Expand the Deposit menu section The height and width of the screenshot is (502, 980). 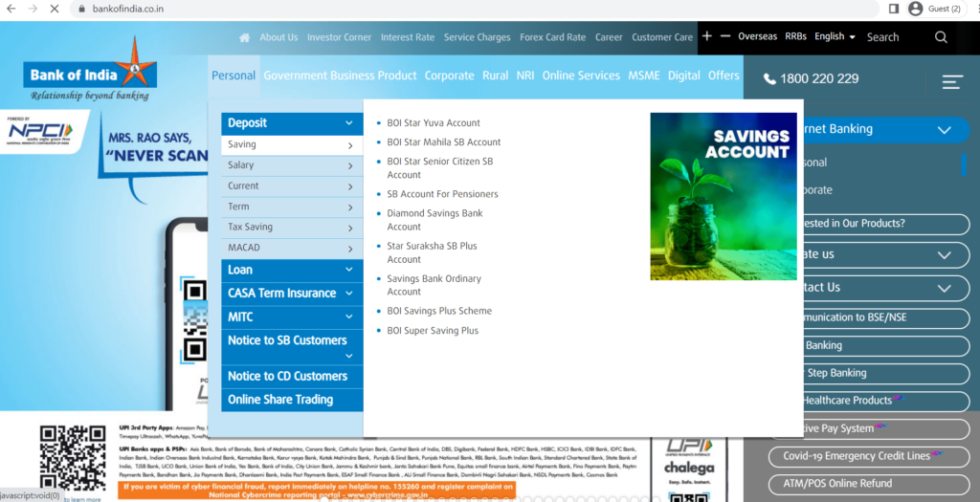coord(292,123)
